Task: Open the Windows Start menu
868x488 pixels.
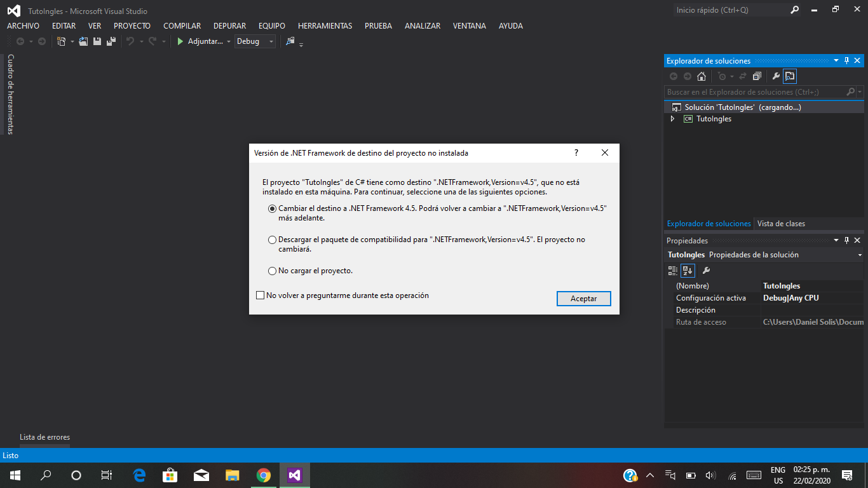Action: point(15,475)
